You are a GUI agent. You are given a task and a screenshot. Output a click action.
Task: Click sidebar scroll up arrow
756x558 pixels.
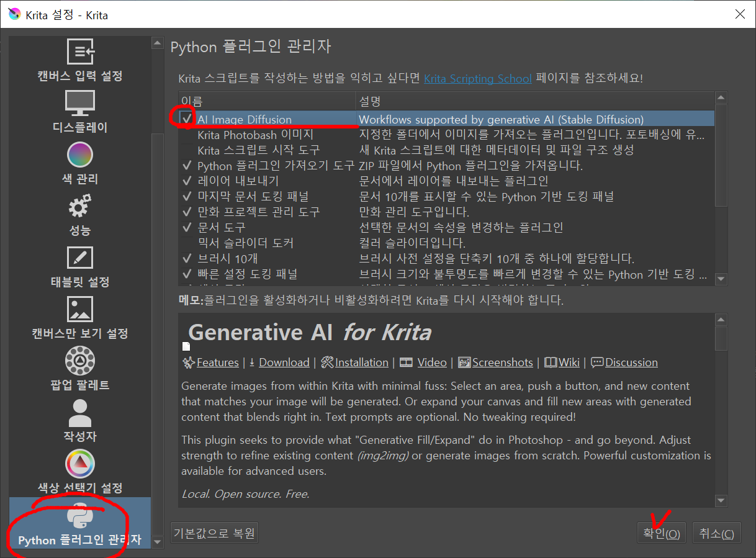[x=158, y=43]
